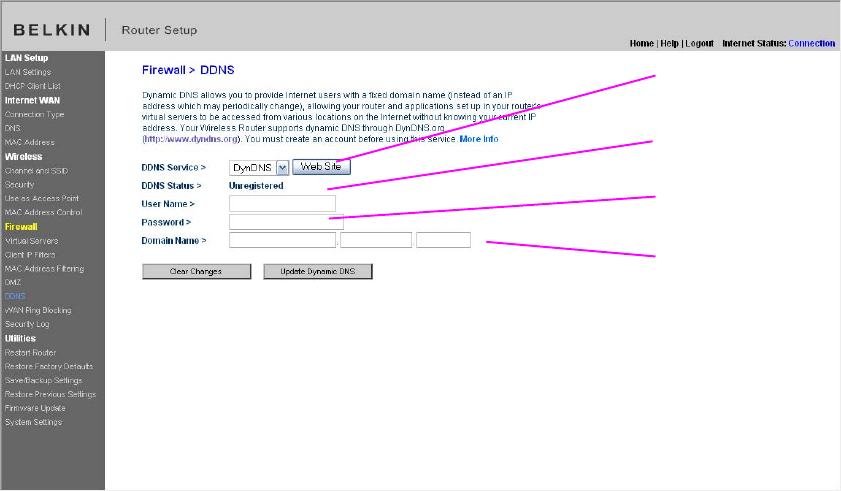Image resolution: width=841 pixels, height=491 pixels.
Task: Click the BELKIN logo
Action: [x=52, y=30]
